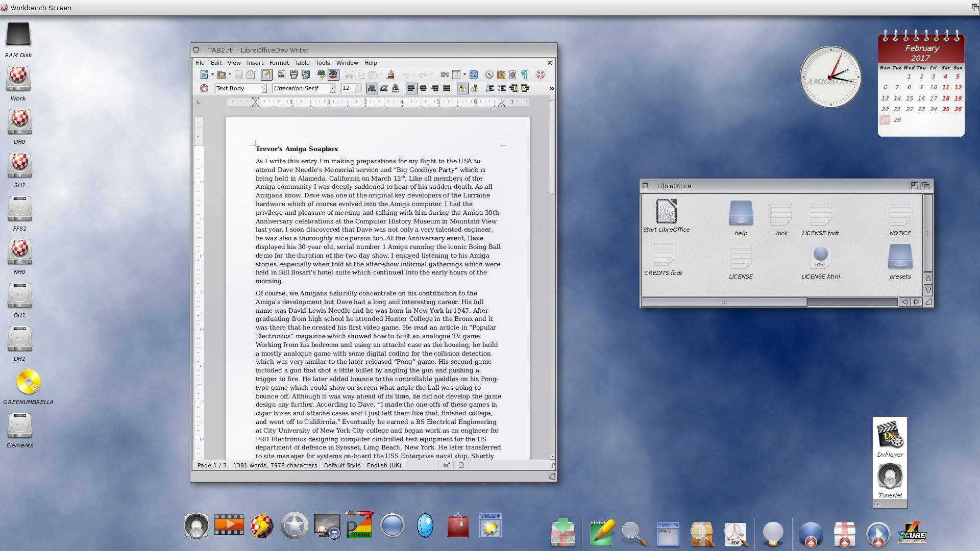This screenshot has width=980, height=551.
Task: Select the Clone Formatting paintbrush
Action: point(390,74)
